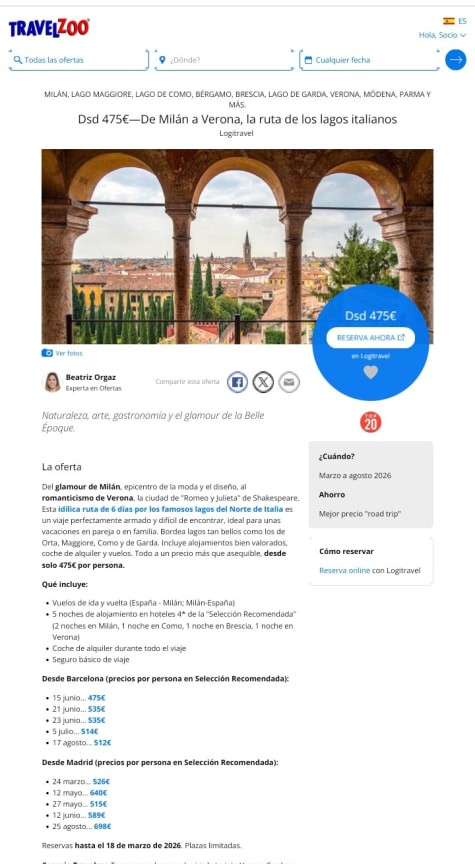Select the 15 junio 475€ price
The width and height of the screenshot is (475, 864).
point(96,698)
